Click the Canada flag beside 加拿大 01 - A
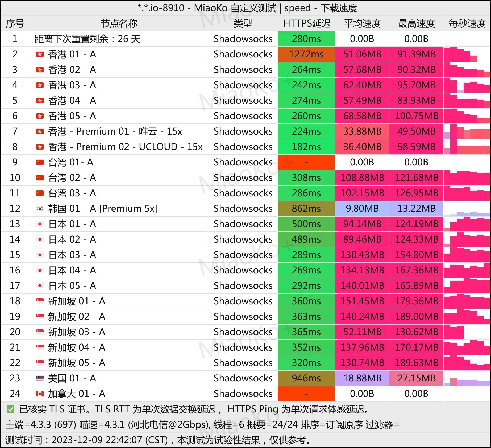The width and height of the screenshot is (491, 448). click(40, 394)
